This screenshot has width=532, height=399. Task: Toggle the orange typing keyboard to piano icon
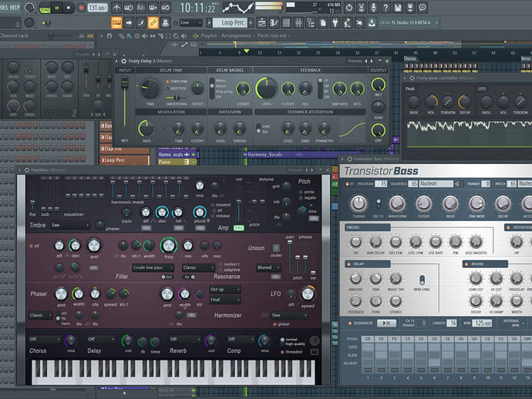tap(116, 22)
